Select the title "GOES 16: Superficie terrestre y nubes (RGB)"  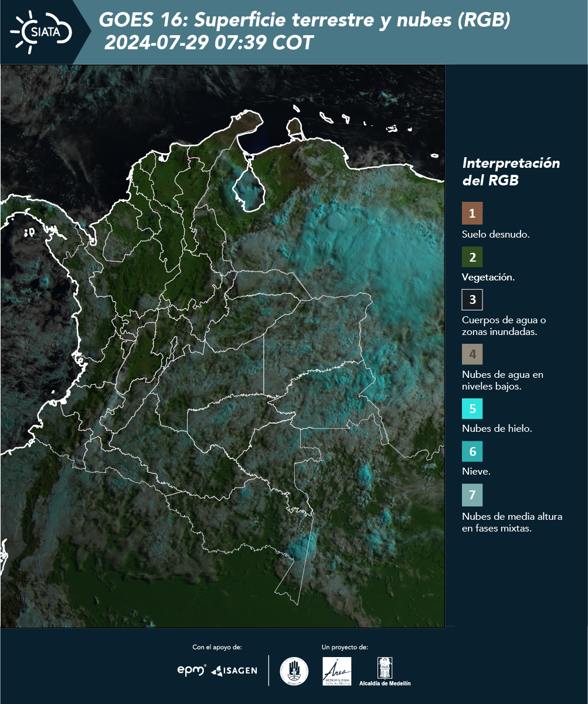(305, 20)
